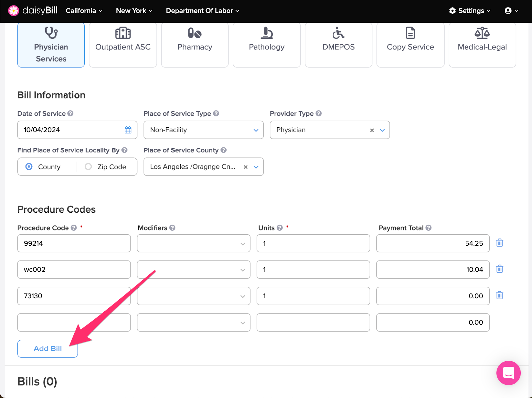Open the chat support bubble
This screenshot has width=532, height=398.
[x=508, y=373]
